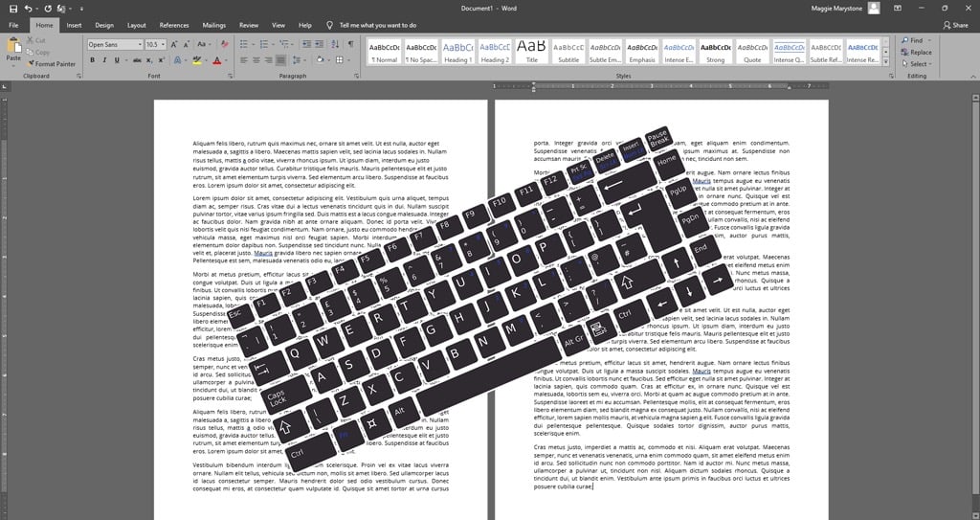The image size is (980, 520).
Task: Click the Increase Font Size icon
Action: (x=174, y=44)
